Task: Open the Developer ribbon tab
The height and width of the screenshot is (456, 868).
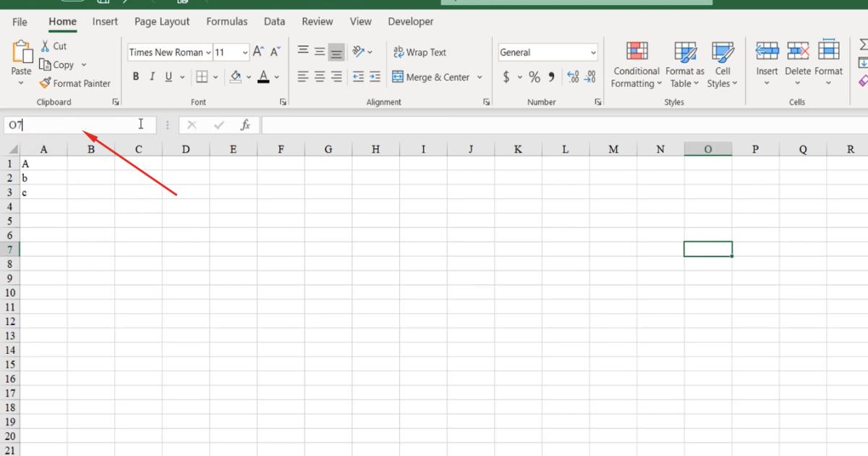Action: (x=410, y=21)
